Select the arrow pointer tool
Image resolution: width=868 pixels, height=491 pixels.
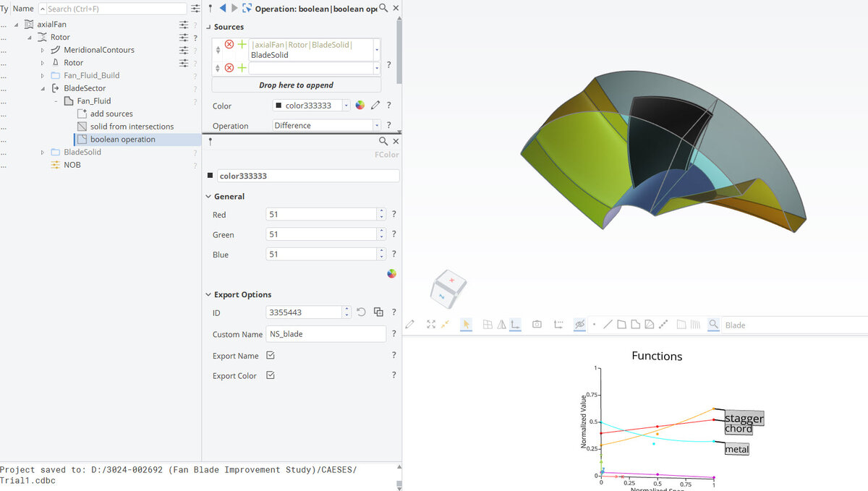(467, 325)
